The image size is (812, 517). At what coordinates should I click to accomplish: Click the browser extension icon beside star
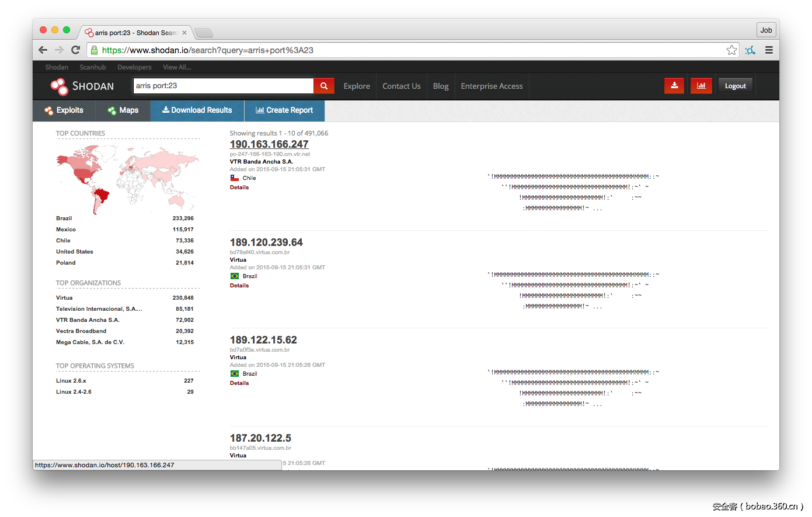pos(750,50)
